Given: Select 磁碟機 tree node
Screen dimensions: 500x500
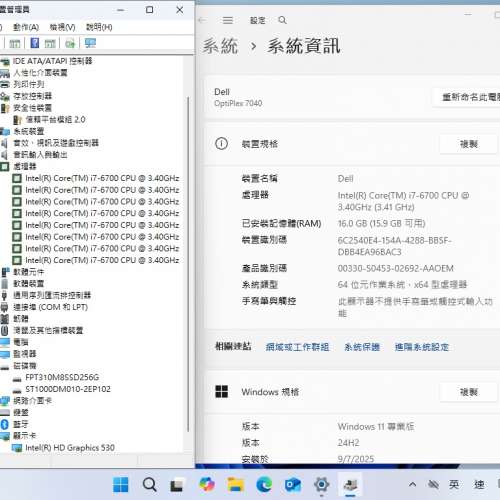Looking at the screenshot, I should point(25,366).
